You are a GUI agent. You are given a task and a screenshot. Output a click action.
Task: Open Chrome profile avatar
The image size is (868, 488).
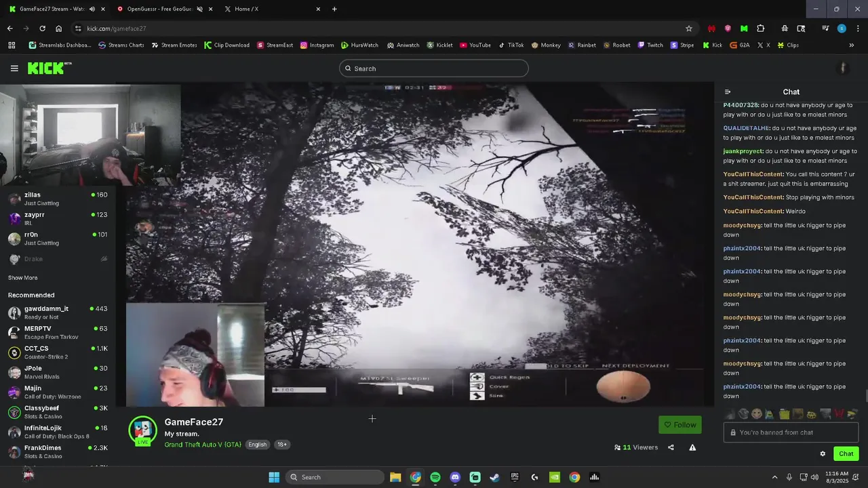point(842,28)
